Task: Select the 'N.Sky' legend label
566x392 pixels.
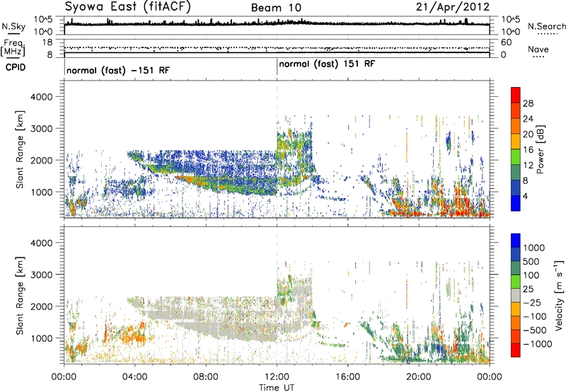Action: (x=13, y=26)
